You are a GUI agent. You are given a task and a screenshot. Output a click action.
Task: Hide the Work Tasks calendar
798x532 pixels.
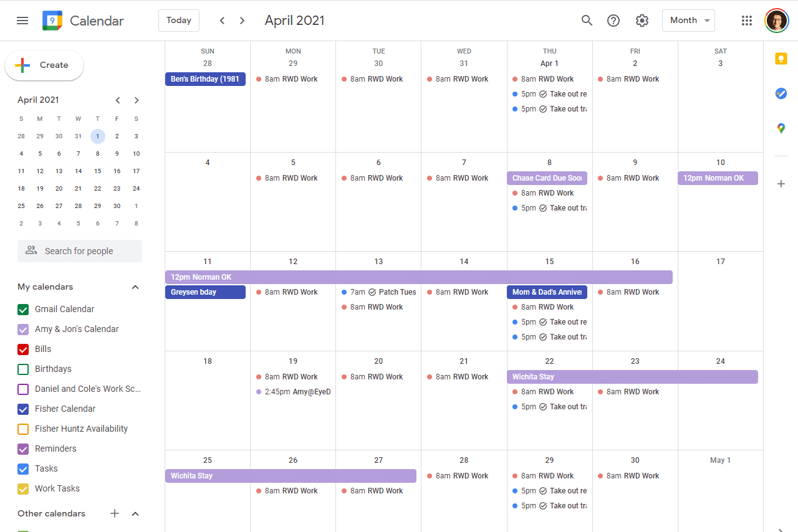point(23,488)
